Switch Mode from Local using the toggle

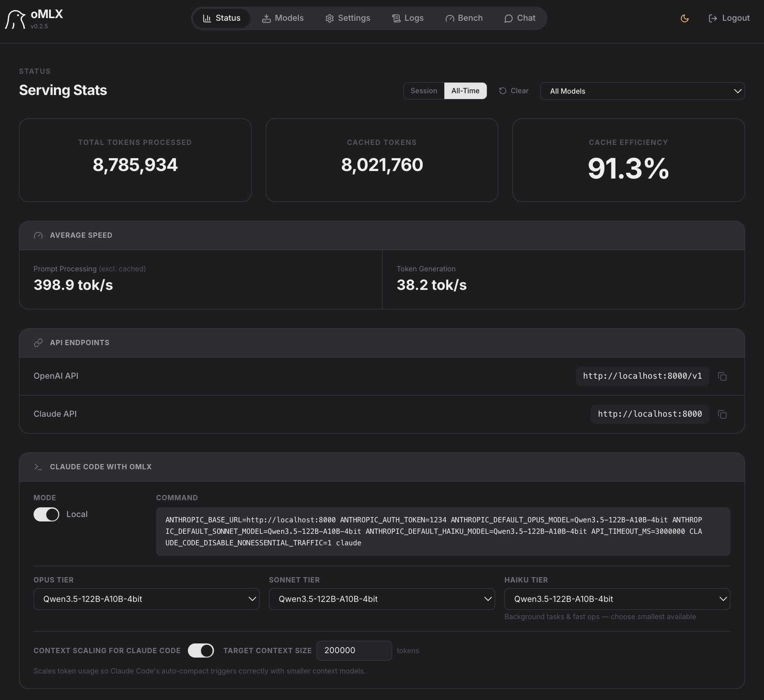click(46, 514)
